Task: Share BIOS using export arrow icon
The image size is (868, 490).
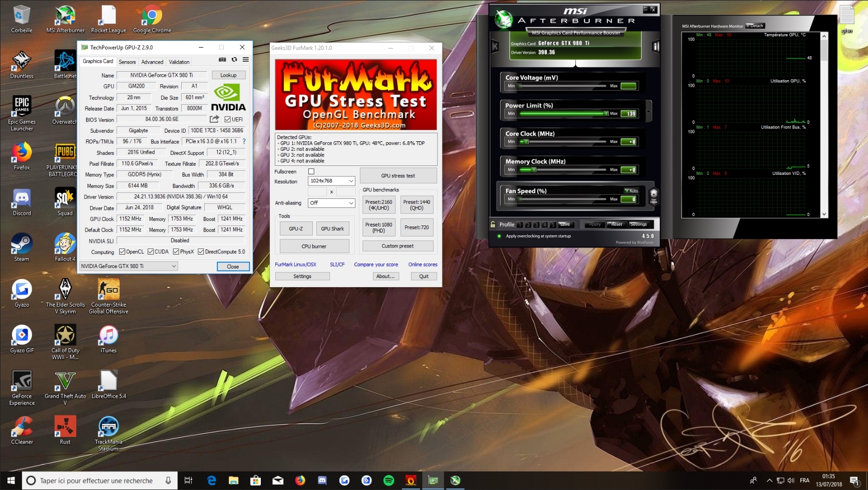Action: (x=214, y=119)
